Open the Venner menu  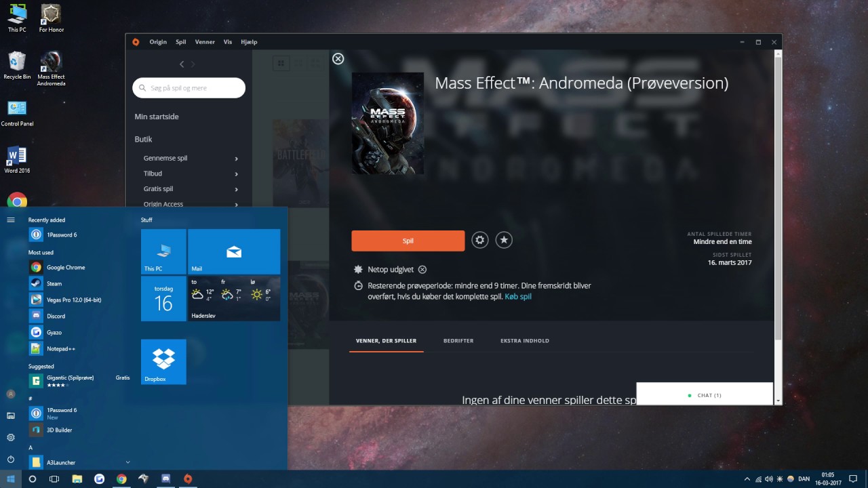pos(205,42)
